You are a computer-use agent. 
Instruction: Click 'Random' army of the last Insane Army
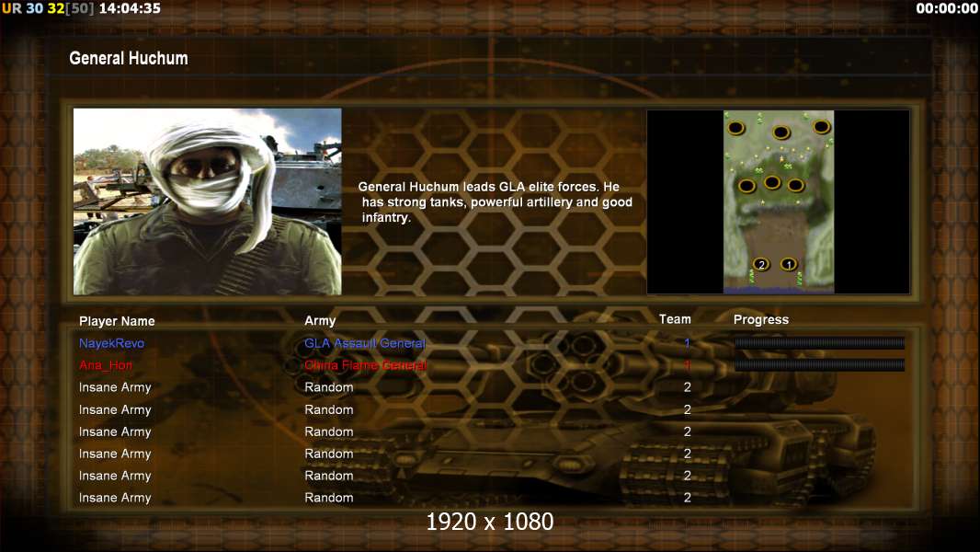tap(329, 498)
